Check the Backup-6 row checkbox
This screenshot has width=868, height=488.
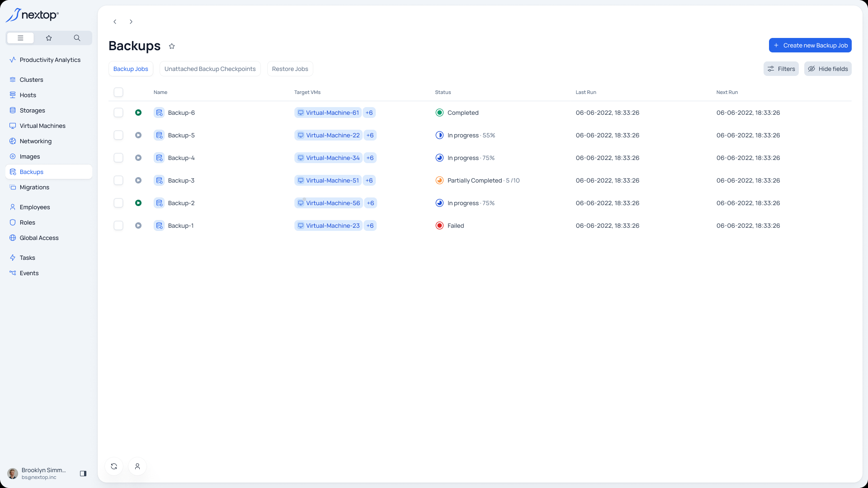point(118,113)
